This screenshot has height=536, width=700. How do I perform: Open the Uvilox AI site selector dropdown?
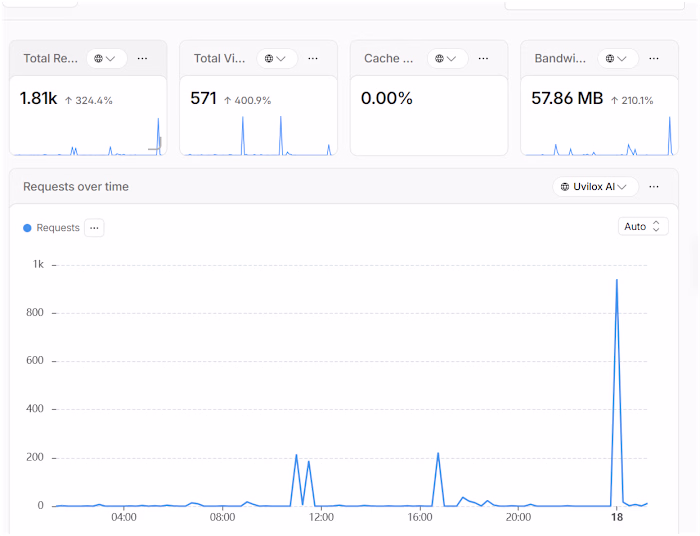(595, 187)
